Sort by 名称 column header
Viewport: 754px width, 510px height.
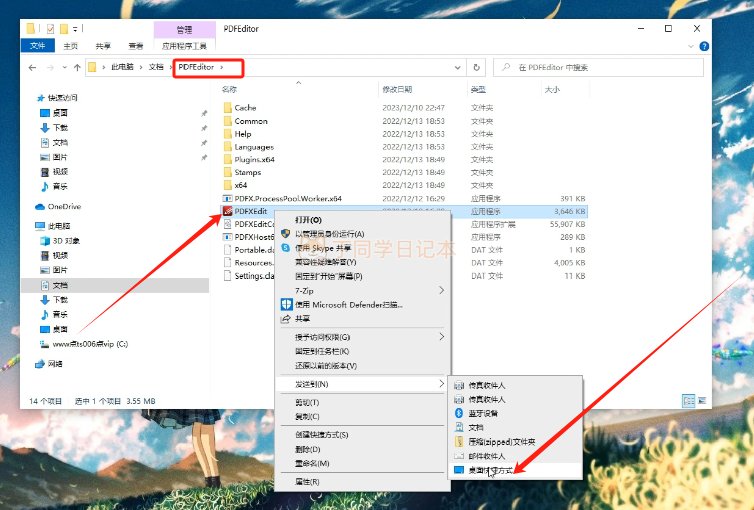[229, 89]
